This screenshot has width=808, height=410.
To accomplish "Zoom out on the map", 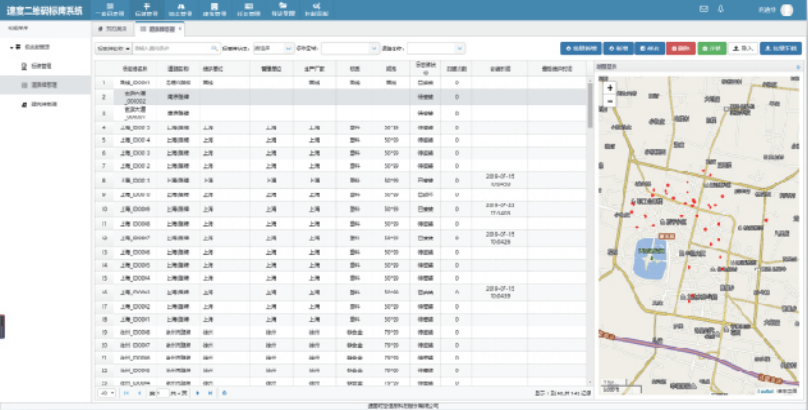I will 610,100.
